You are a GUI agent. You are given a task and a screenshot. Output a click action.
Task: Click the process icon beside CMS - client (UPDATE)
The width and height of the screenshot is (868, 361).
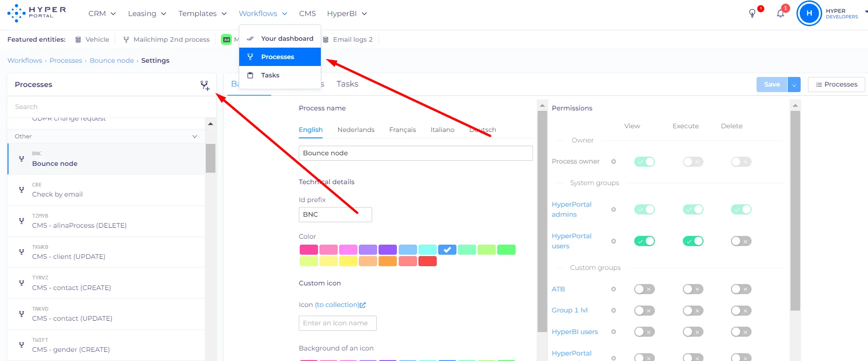[22, 252]
